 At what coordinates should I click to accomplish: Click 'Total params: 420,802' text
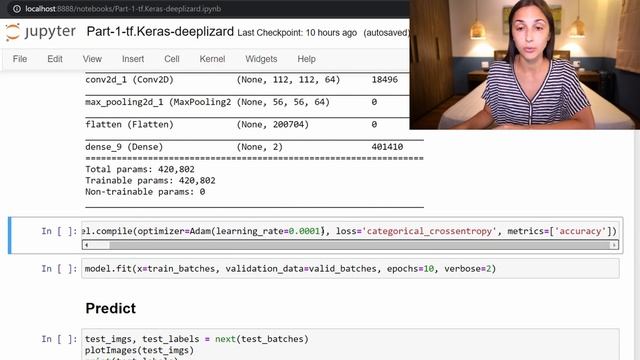coord(140,169)
